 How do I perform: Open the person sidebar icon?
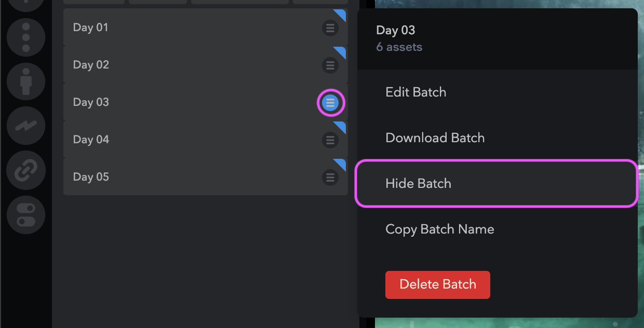coord(26,82)
